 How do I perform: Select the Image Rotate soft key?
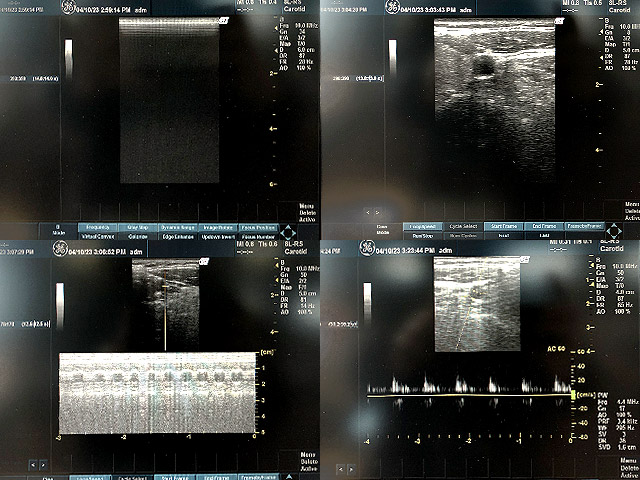click(x=218, y=227)
